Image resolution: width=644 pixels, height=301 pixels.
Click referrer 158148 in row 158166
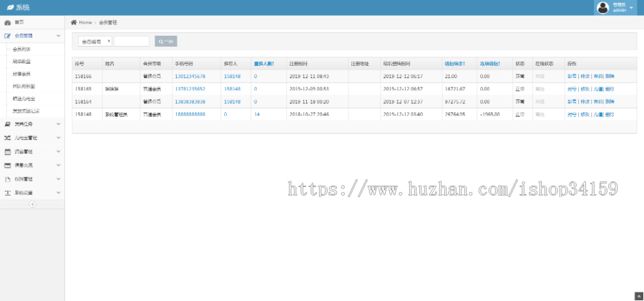pos(233,77)
